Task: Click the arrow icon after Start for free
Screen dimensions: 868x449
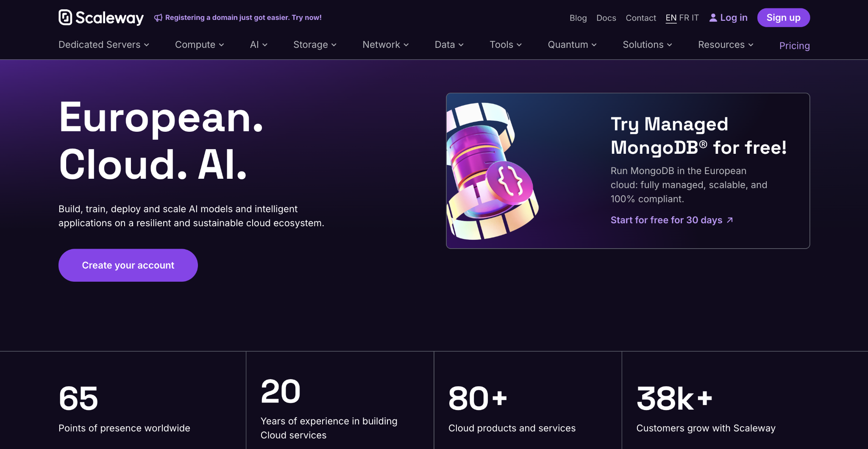Action: tap(730, 220)
